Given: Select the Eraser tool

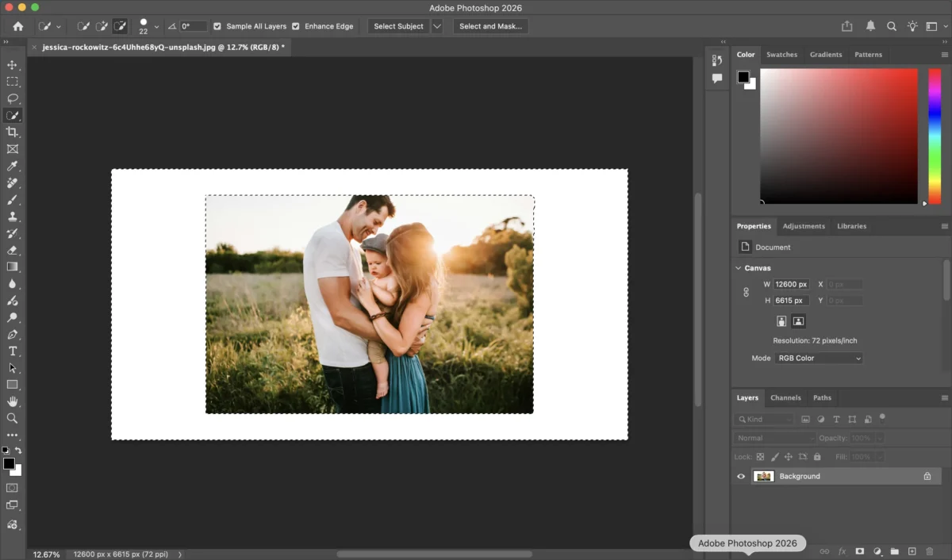Looking at the screenshot, I should [12, 250].
